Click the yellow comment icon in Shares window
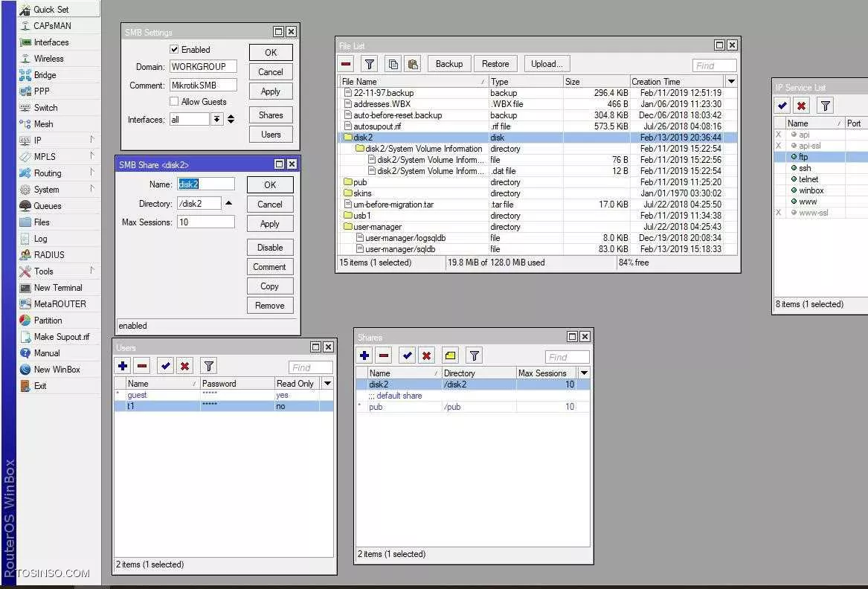The image size is (868, 589). 451,355
